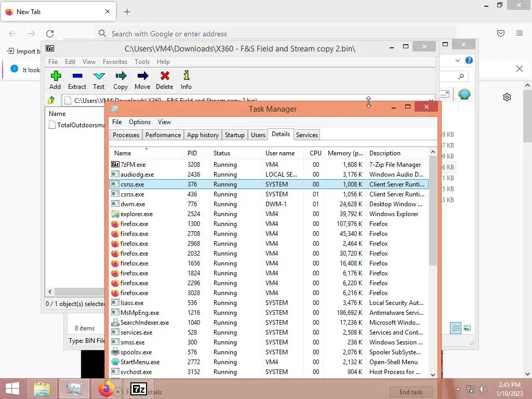Select the StartMenu.exe process row

pyautogui.click(x=269, y=362)
